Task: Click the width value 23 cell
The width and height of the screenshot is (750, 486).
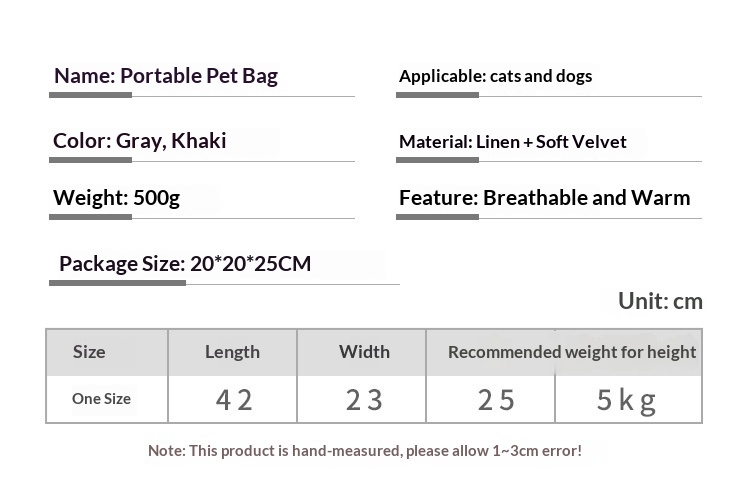Action: pos(362,399)
